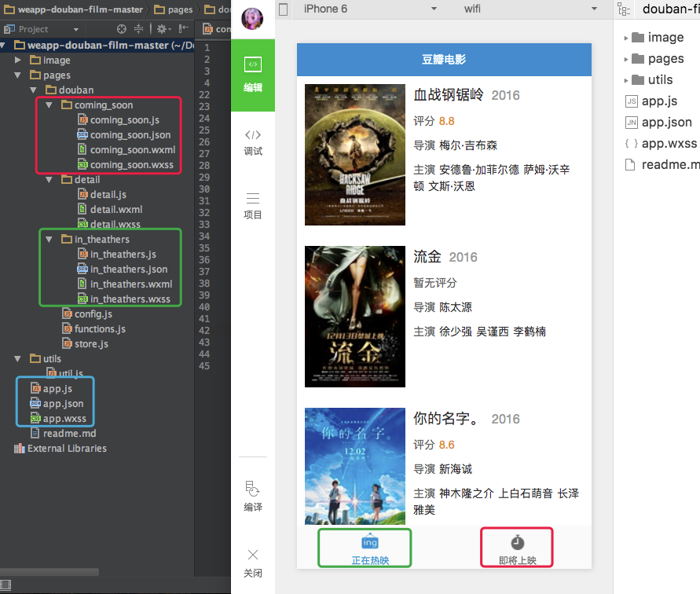Open the 编辑 (edit) panel in sidebar
Screen dimensions: 700x594
pyautogui.click(x=253, y=75)
